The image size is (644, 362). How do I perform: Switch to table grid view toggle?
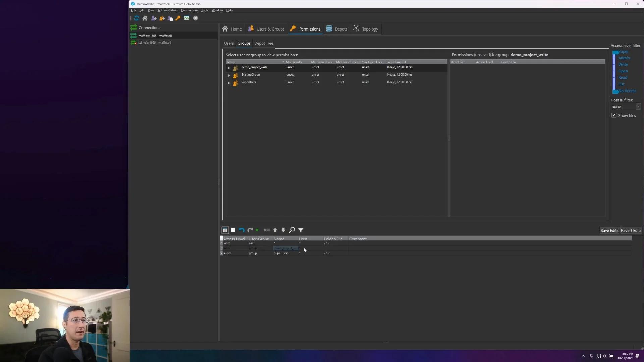coord(225,230)
